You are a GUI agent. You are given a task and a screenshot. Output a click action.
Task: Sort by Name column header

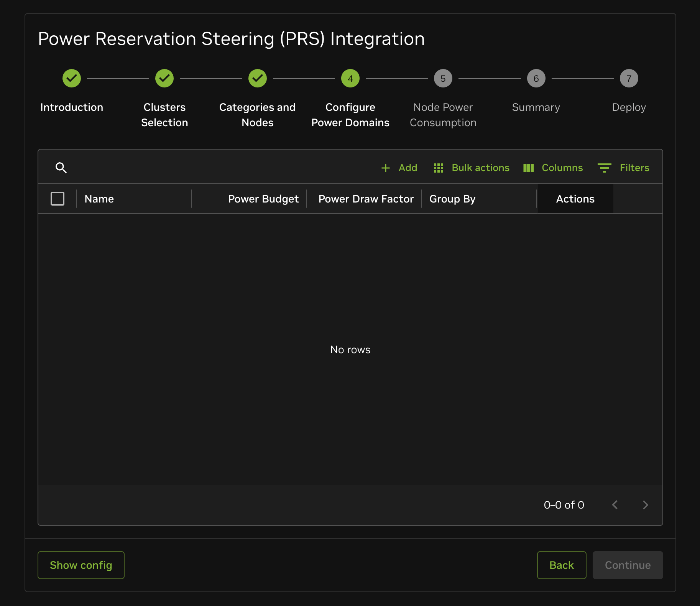coord(99,199)
